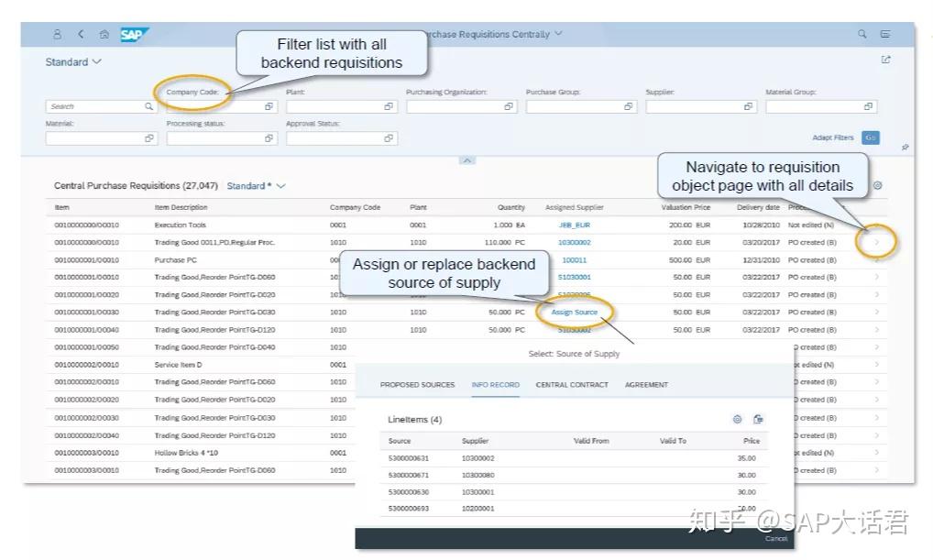Open the Standard filter variant dropdown
Image resolution: width=933 pixels, height=560 pixels.
pyautogui.click(x=73, y=61)
